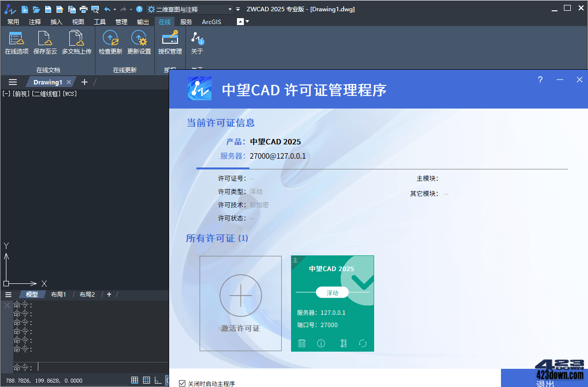View license details via the info circle icon

tap(321, 343)
